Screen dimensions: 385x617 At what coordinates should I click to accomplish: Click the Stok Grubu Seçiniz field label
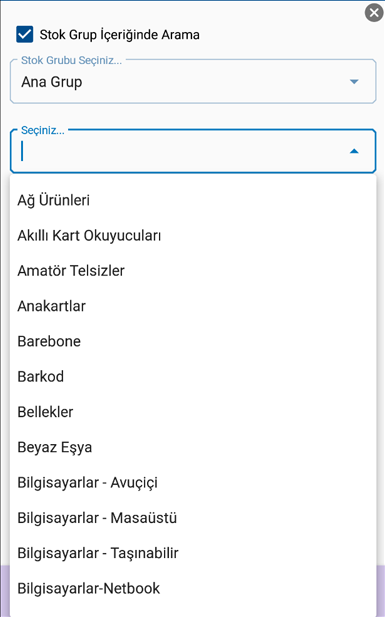(71, 60)
